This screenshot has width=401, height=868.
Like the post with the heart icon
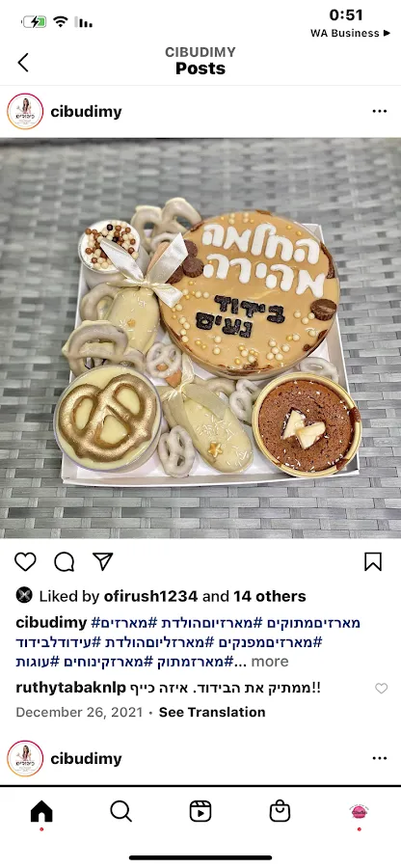click(25, 561)
